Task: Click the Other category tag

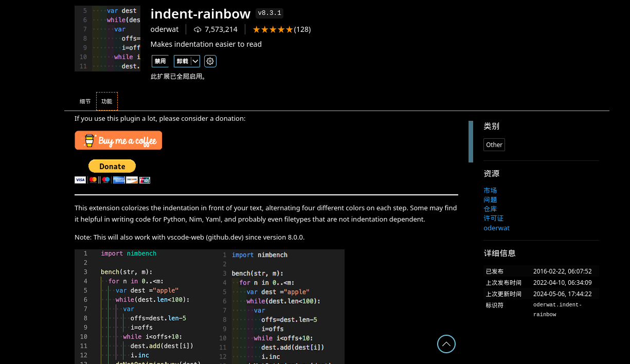Action: [x=494, y=144]
